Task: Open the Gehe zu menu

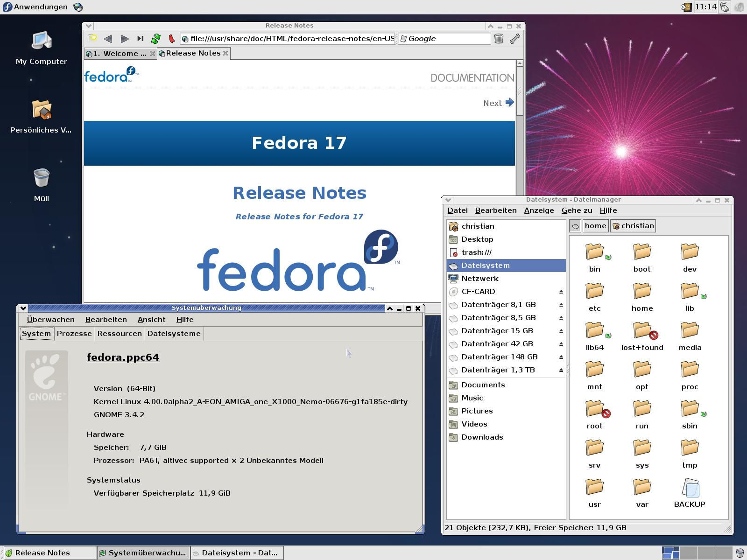Action: point(577,210)
